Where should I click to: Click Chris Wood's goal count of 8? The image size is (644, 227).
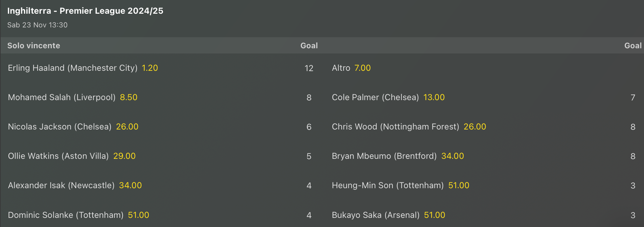coord(633,127)
